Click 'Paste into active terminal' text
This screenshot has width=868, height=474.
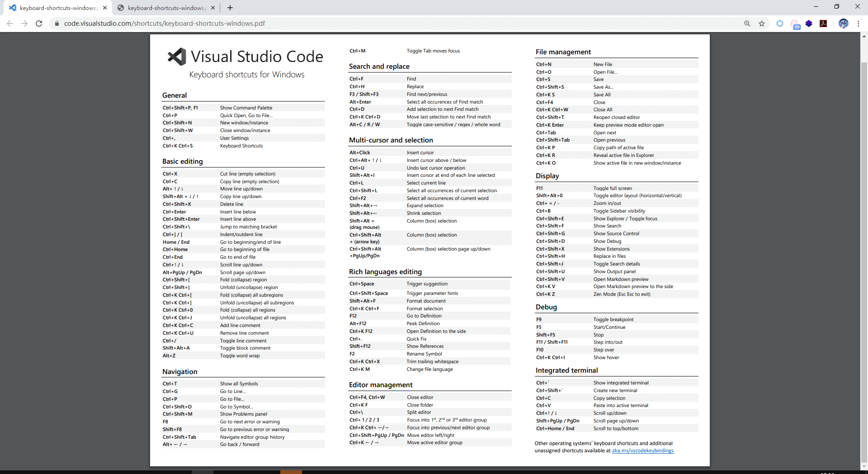(x=621, y=405)
